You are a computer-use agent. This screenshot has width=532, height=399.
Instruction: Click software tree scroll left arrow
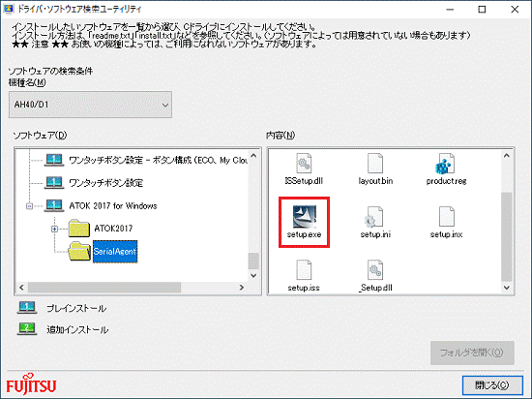[21, 288]
